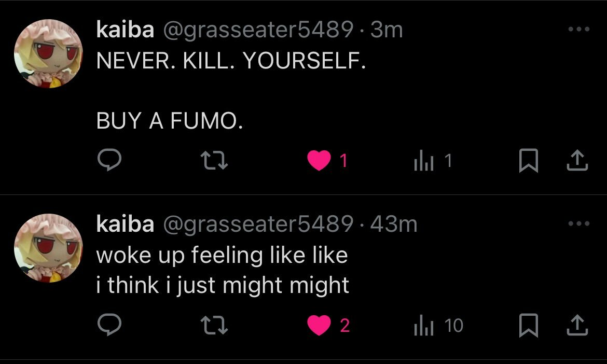The width and height of the screenshot is (607, 364).
Task: Share the woke up feeling tweet
Action: click(577, 325)
